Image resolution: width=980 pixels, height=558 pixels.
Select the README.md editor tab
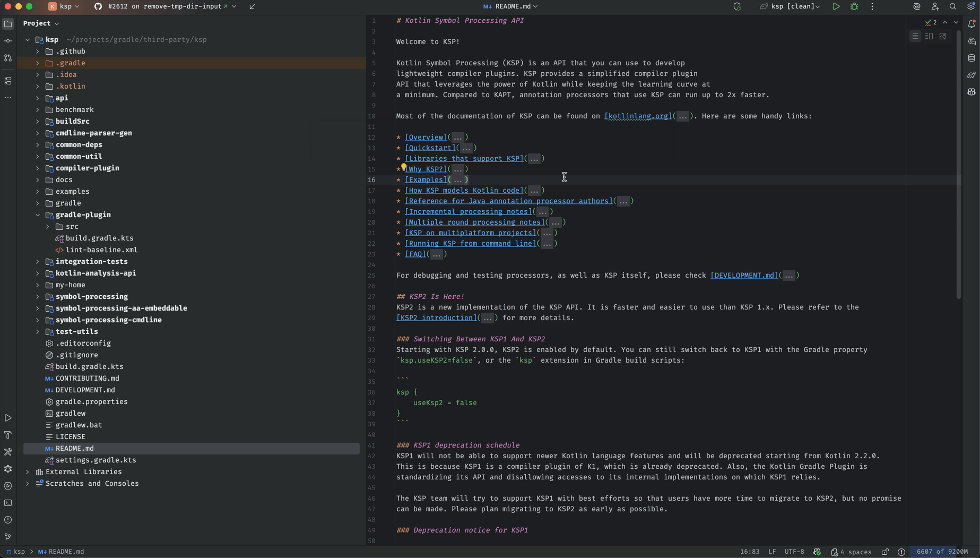509,7
